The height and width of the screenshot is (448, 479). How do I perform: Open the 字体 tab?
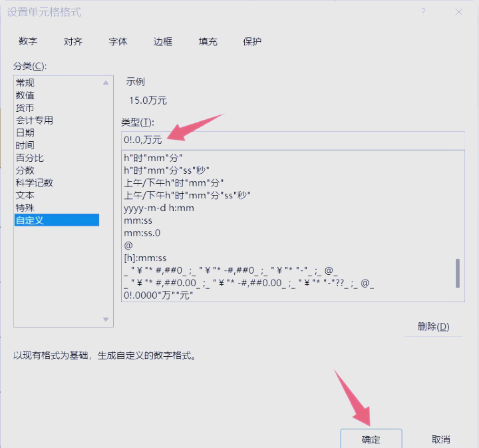pyautogui.click(x=118, y=41)
